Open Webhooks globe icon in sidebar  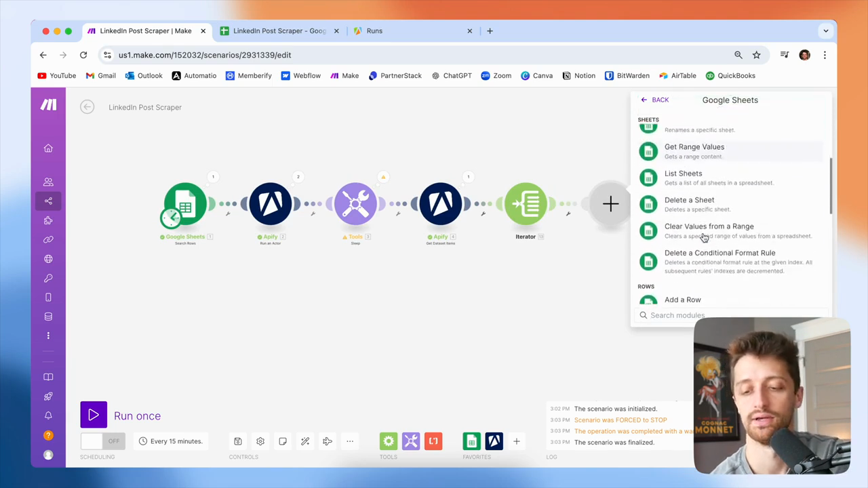[x=48, y=259]
